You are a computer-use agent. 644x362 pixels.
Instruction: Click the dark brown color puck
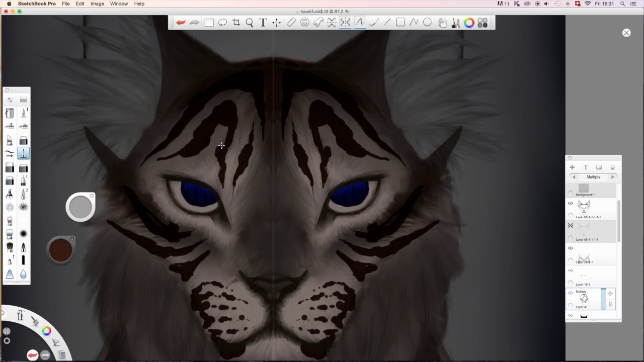tap(60, 250)
